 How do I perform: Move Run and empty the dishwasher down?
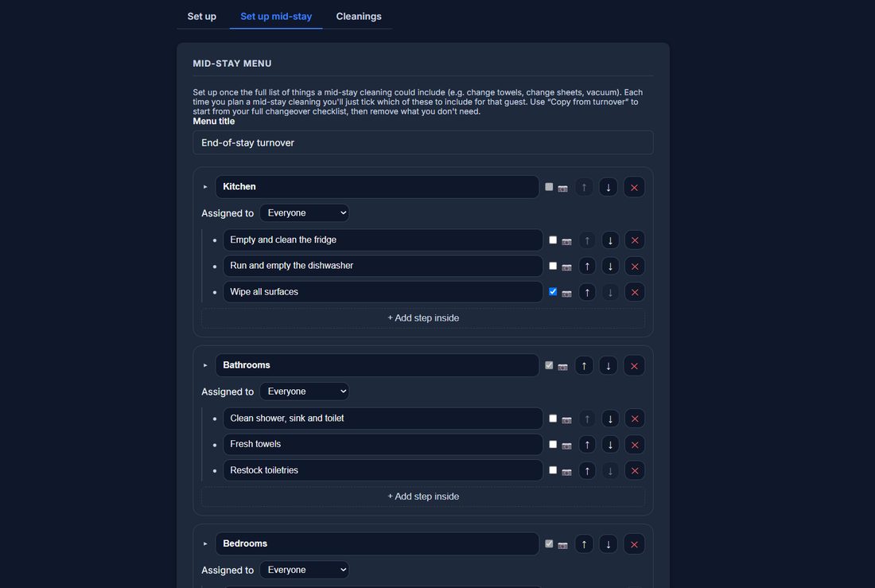pyautogui.click(x=610, y=267)
